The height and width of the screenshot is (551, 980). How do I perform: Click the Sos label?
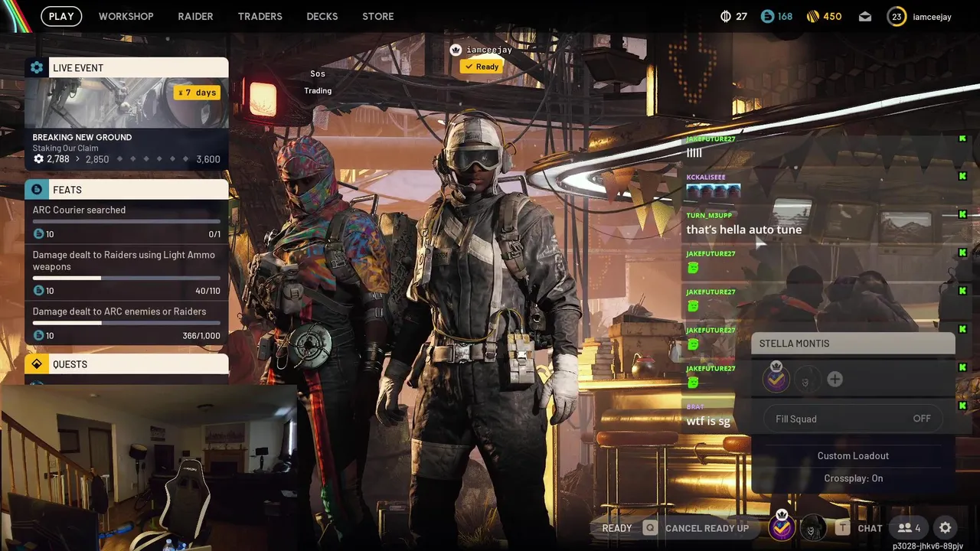click(318, 73)
